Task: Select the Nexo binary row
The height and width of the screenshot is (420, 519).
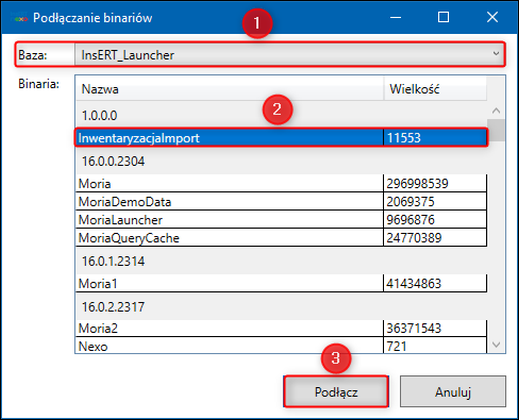Action: click(x=281, y=346)
